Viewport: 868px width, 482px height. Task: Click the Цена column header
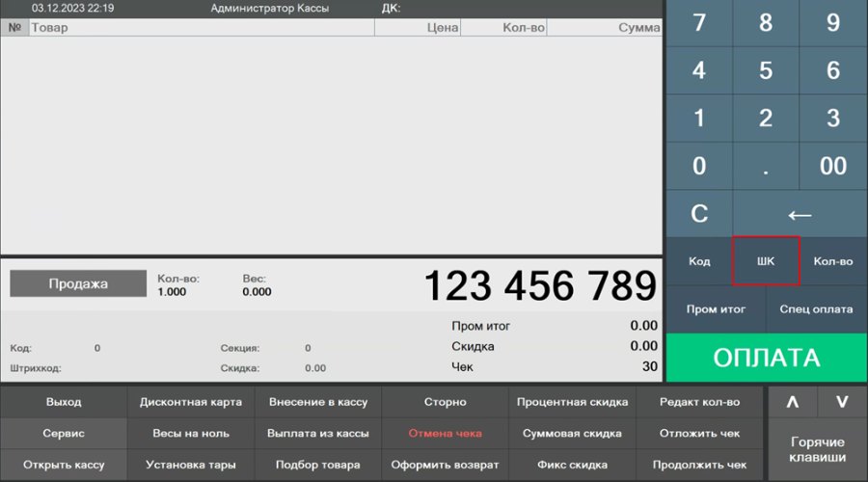(x=418, y=28)
